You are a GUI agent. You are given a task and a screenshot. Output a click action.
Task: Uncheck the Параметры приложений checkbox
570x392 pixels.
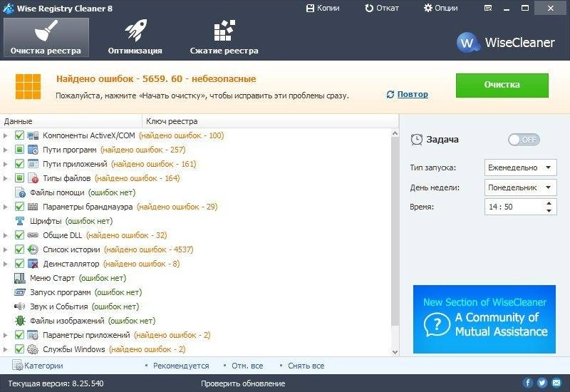(20, 335)
